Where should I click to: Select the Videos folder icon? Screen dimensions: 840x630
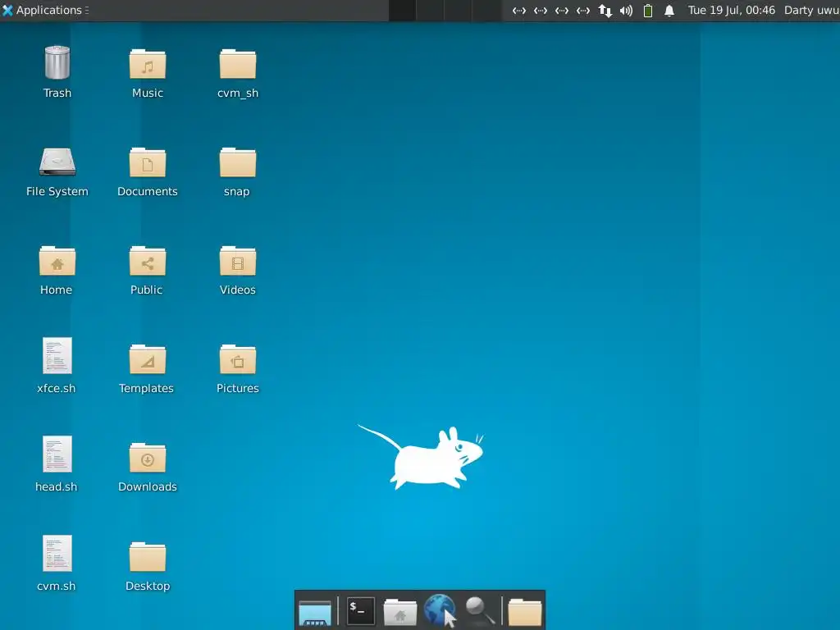[x=238, y=262]
